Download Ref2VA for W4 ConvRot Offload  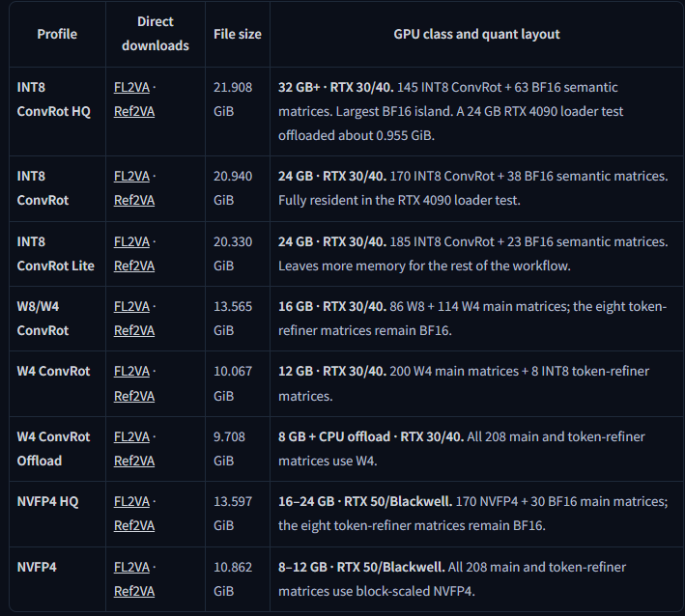134,461
